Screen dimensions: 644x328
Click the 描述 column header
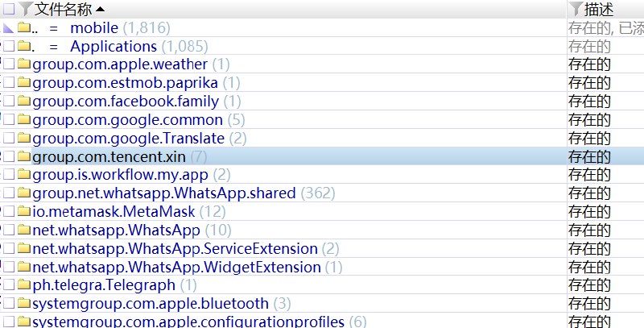click(599, 9)
